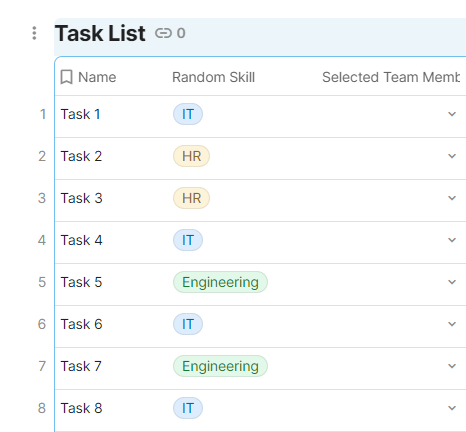Click the Engineering tag in Task 7 row
The image size is (466, 432).
(x=220, y=366)
